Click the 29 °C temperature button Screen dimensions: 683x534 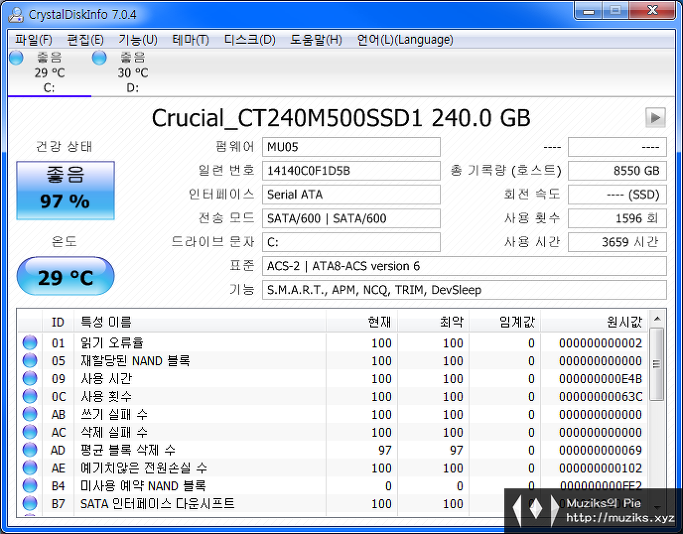[65, 276]
